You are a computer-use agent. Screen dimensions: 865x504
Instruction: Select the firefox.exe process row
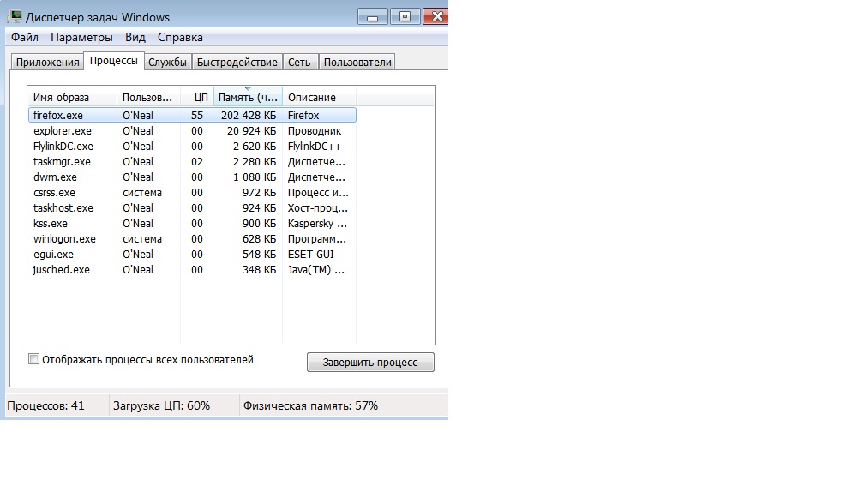(x=192, y=115)
